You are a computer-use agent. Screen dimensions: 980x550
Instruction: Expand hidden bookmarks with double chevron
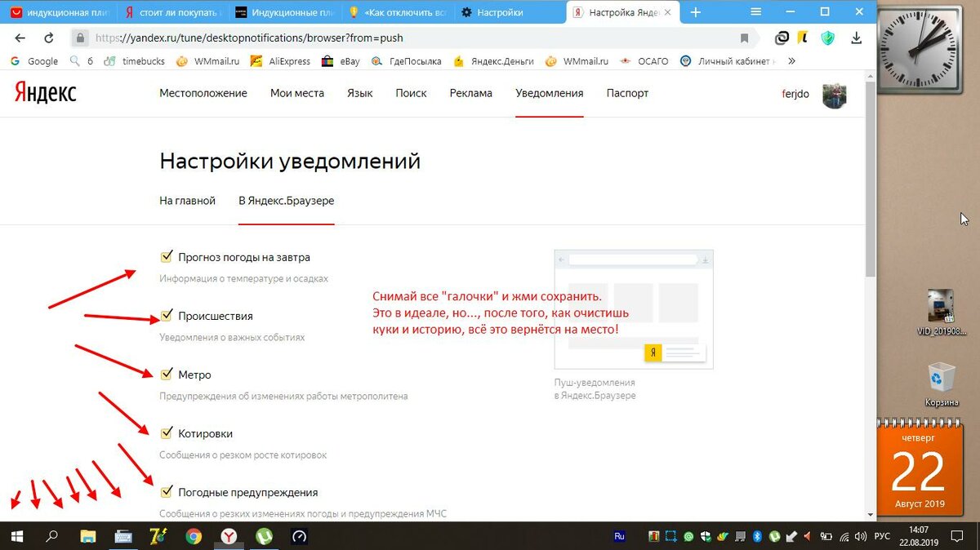pyautogui.click(x=791, y=61)
